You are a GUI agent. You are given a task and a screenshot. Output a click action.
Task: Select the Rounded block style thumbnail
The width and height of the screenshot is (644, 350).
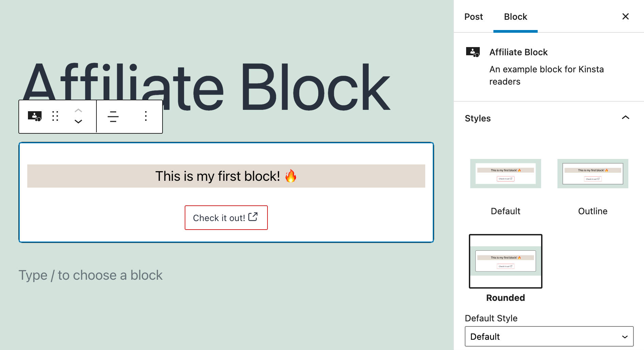click(x=505, y=261)
